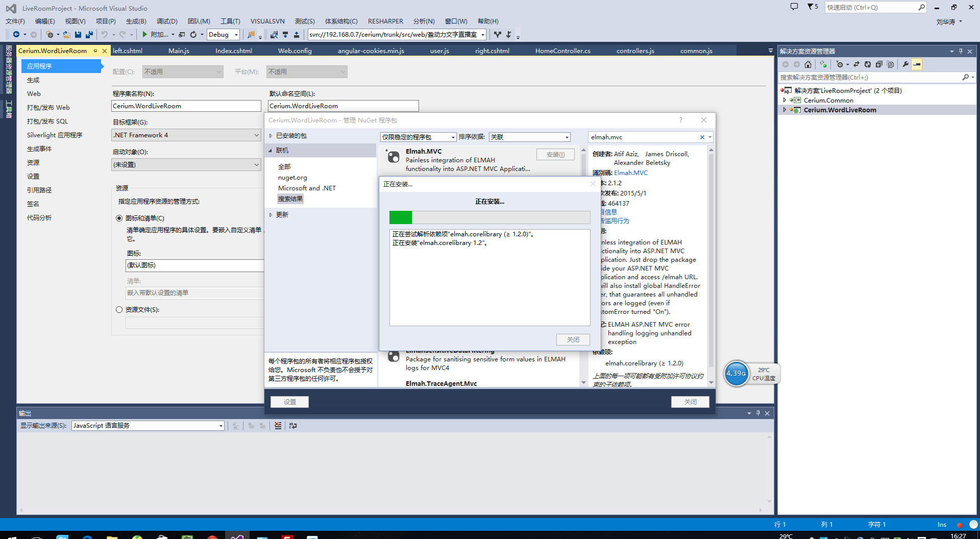Open the 文件(F) menu
Viewport: 980px width, 539px height.
click(x=15, y=21)
